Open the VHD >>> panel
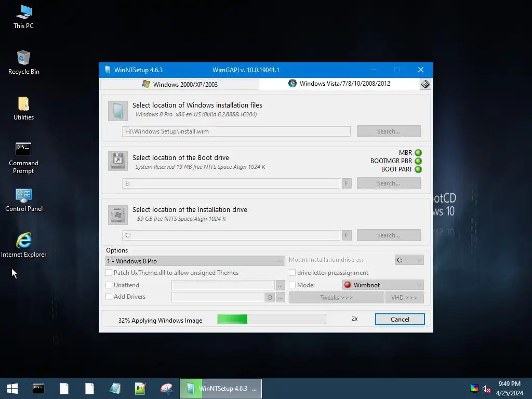 pyautogui.click(x=404, y=298)
